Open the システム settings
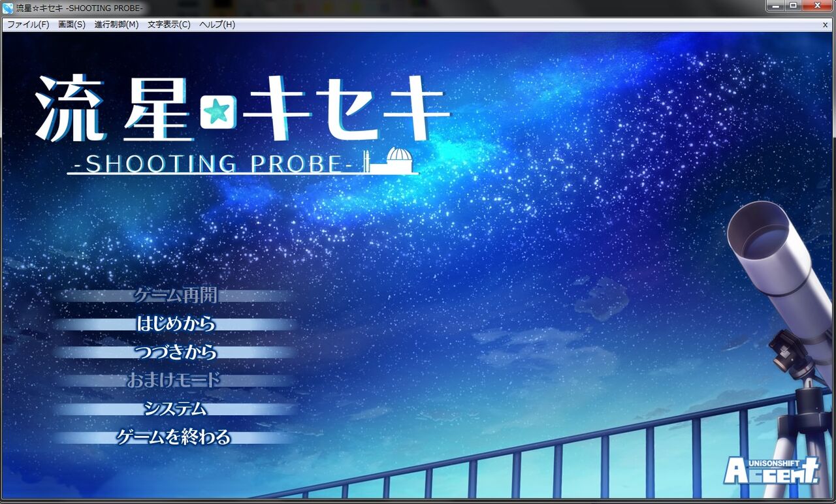Image resolution: width=836 pixels, height=504 pixels. click(x=175, y=409)
